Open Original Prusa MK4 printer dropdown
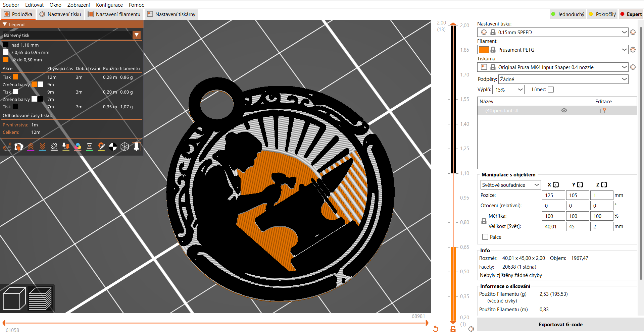 (553, 67)
